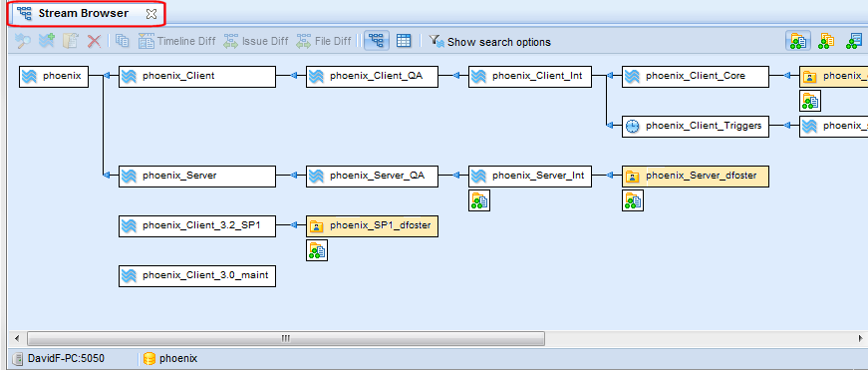Show search options
The height and width of the screenshot is (370, 868).
coord(490,42)
